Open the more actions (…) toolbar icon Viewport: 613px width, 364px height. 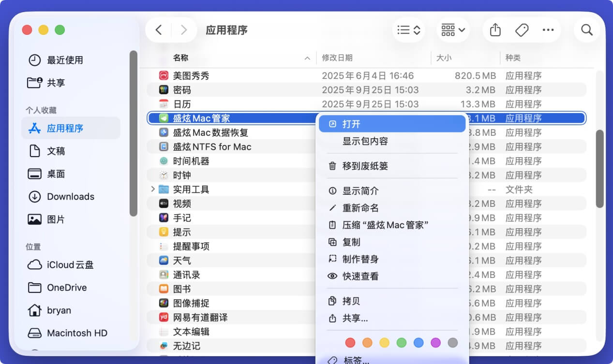[548, 29]
